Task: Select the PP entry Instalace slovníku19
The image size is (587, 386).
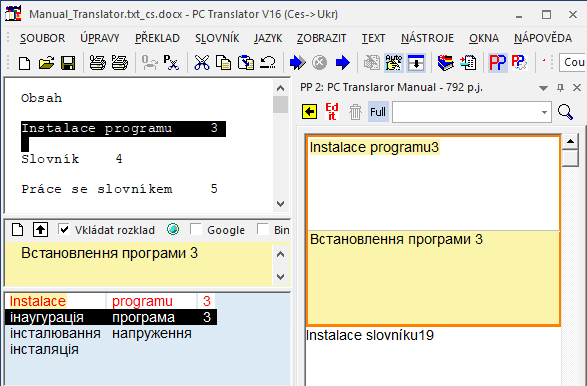Action: [x=370, y=335]
